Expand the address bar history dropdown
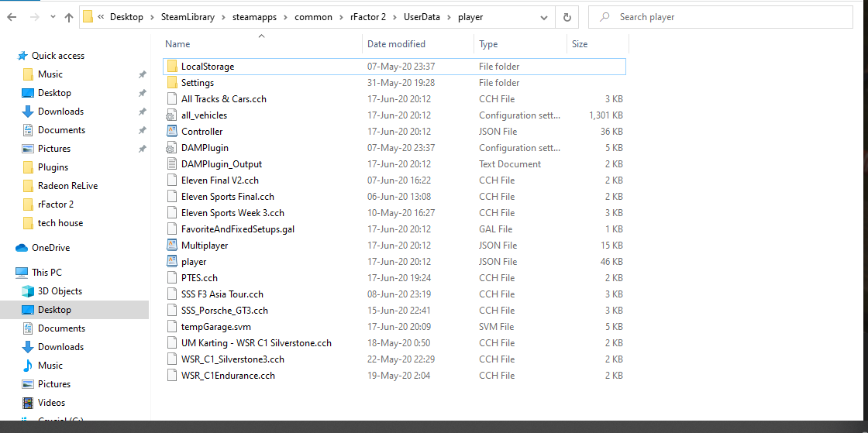 click(x=544, y=17)
